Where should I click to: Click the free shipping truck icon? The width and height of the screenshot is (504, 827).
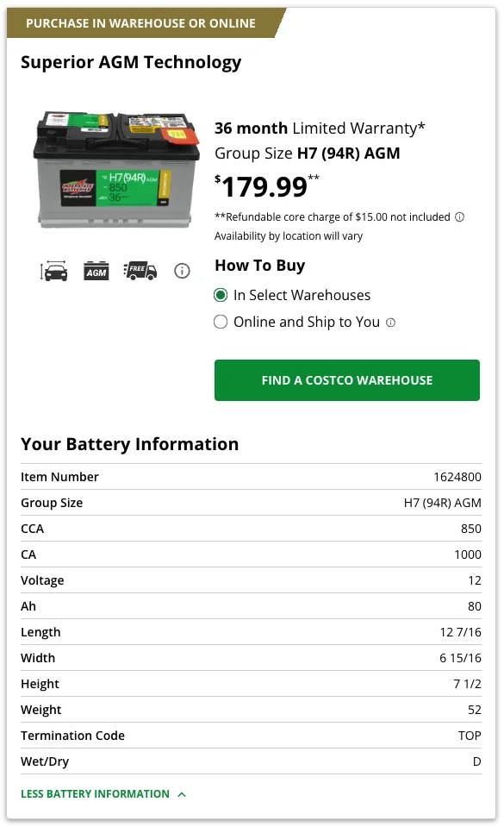[140, 271]
